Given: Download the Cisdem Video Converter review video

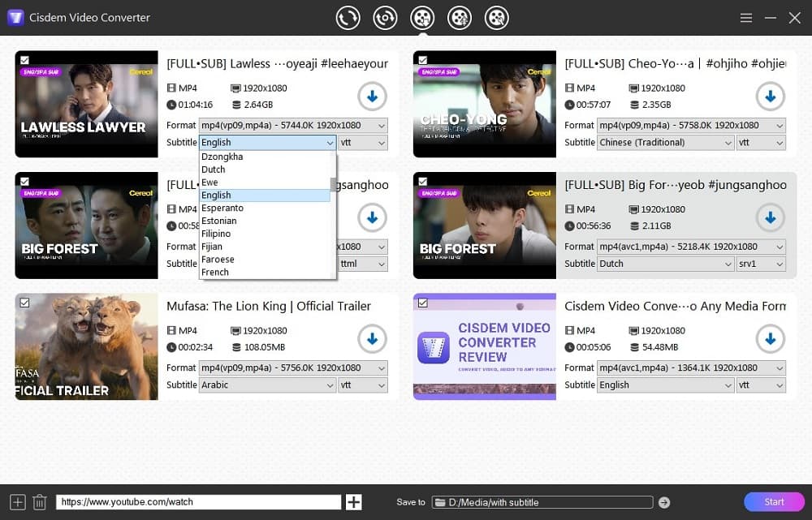Looking at the screenshot, I should pyautogui.click(x=770, y=339).
